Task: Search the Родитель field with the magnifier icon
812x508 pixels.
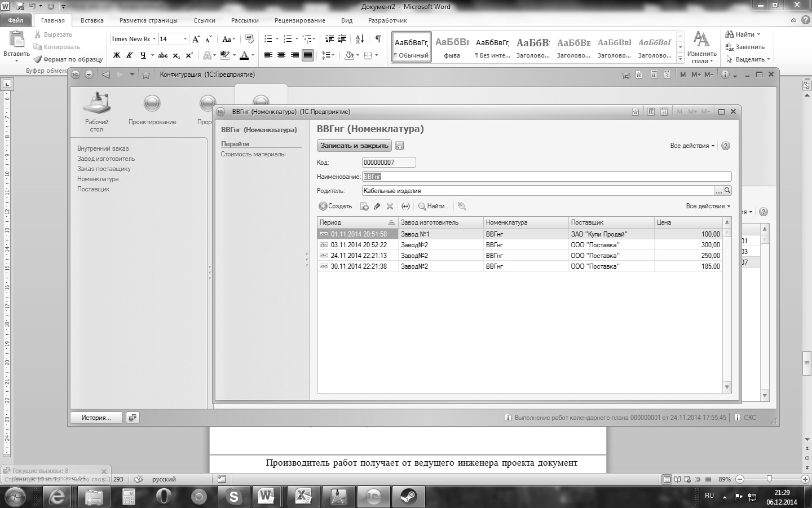Action: coord(727,191)
